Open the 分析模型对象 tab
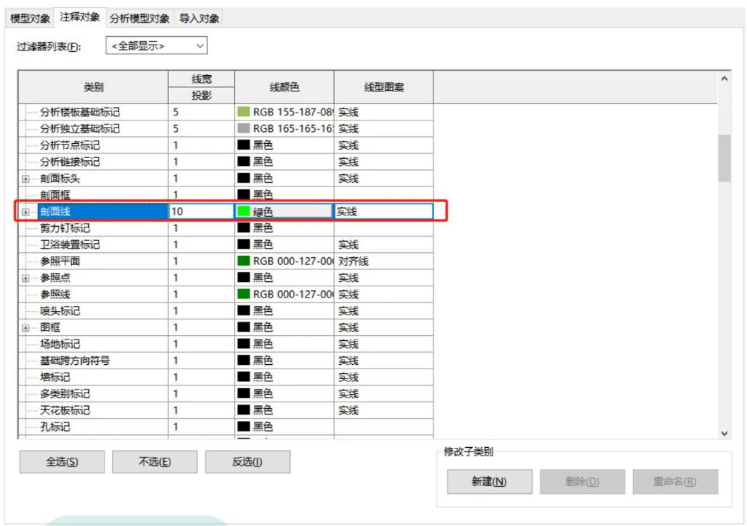The height and width of the screenshot is (526, 747). coord(140,19)
